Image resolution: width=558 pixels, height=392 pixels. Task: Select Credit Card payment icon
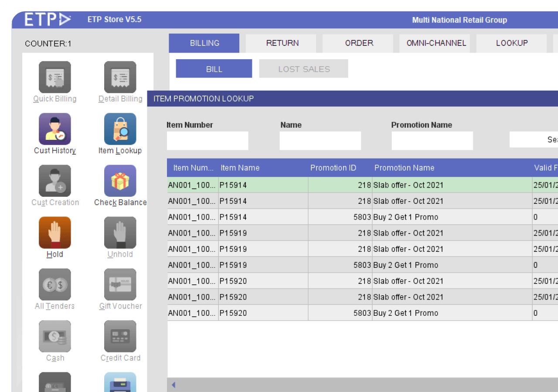(x=120, y=337)
